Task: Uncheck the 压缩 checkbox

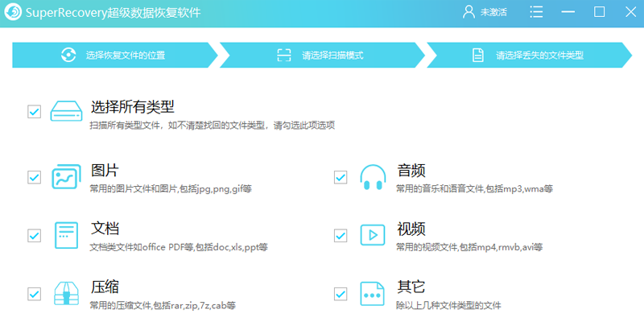Action: [x=34, y=294]
